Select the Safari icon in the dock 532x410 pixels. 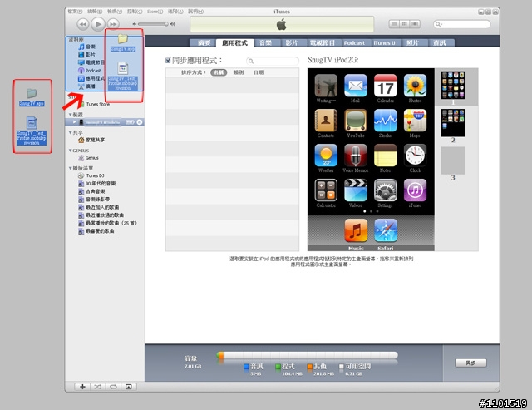[x=386, y=230]
